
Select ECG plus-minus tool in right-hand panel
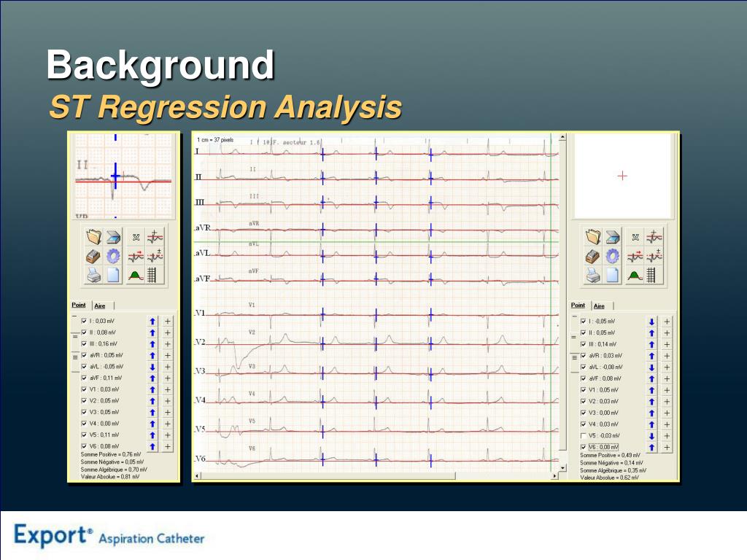(x=654, y=256)
